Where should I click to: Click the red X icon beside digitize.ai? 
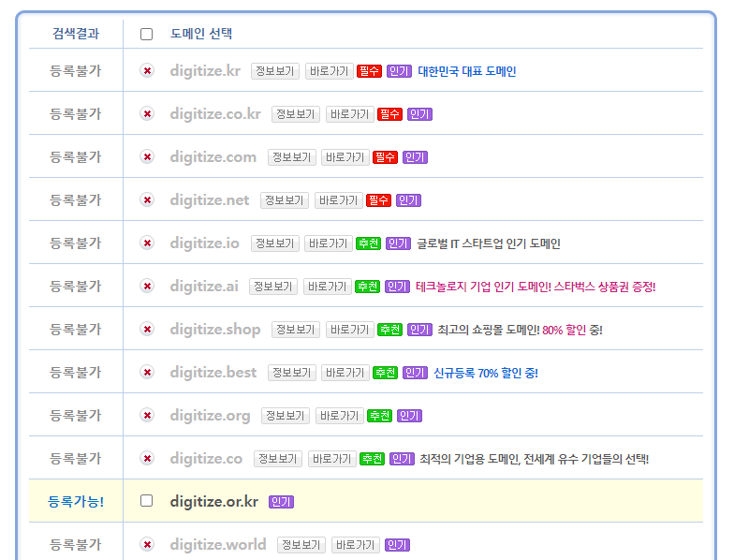[x=147, y=287]
